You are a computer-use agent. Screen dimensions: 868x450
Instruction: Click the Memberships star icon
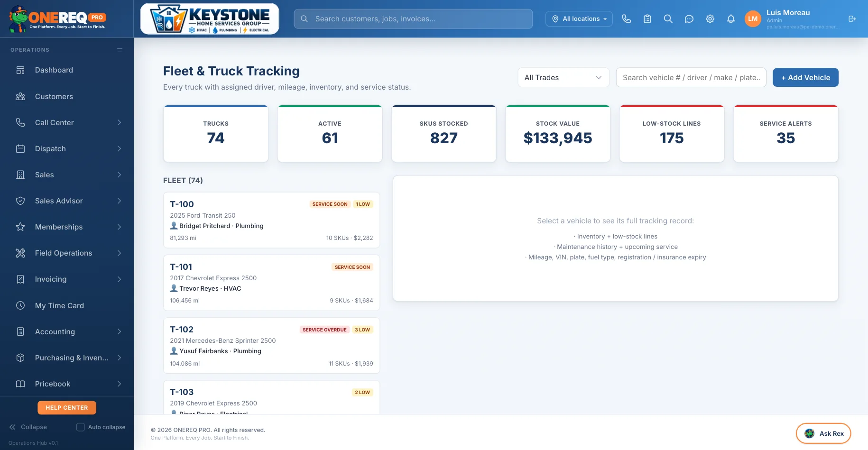pyautogui.click(x=20, y=227)
